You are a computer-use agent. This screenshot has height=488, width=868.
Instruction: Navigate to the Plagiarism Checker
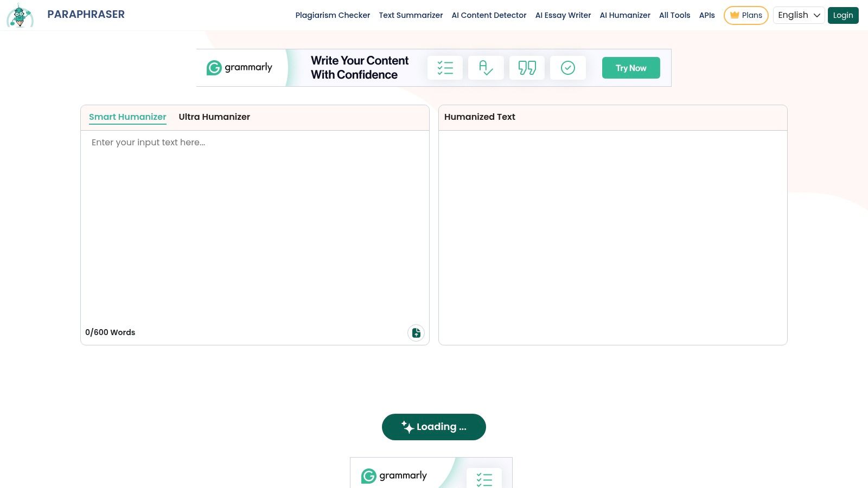[x=333, y=15]
